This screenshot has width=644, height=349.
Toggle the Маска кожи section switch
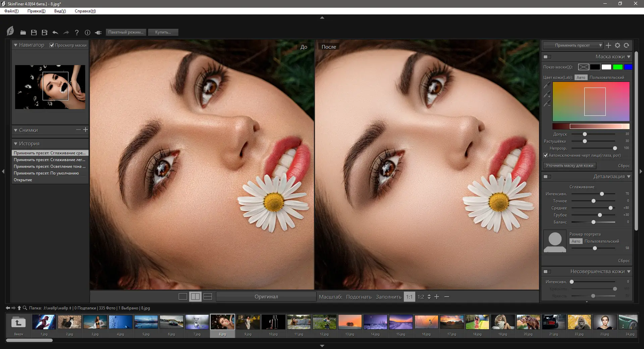click(x=547, y=57)
